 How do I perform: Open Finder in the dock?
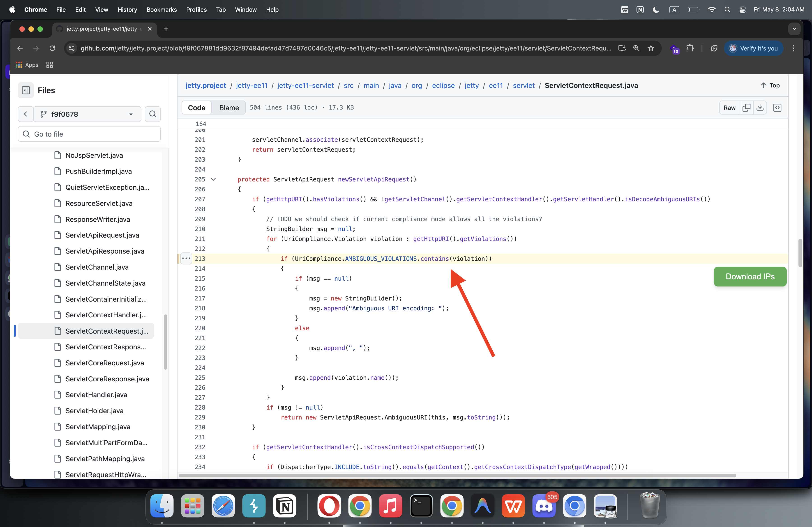[x=162, y=506]
